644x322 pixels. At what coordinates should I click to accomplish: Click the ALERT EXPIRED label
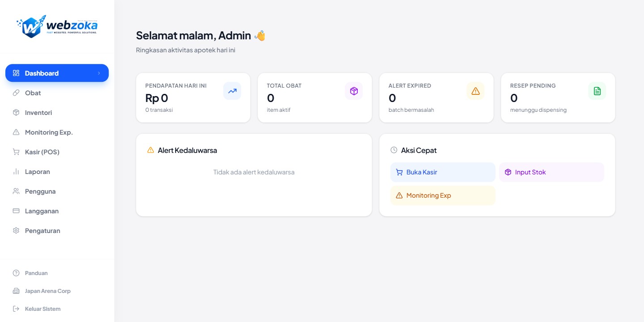[x=410, y=85]
